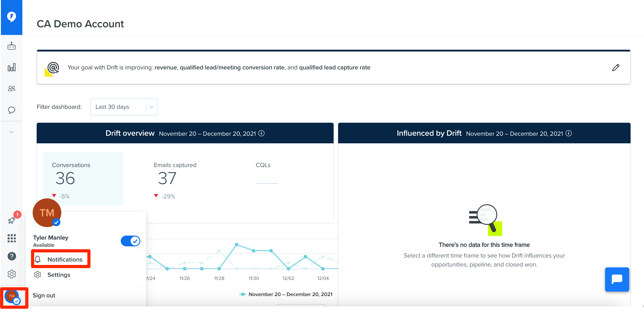Click the Tyler Manley name text

(51, 237)
